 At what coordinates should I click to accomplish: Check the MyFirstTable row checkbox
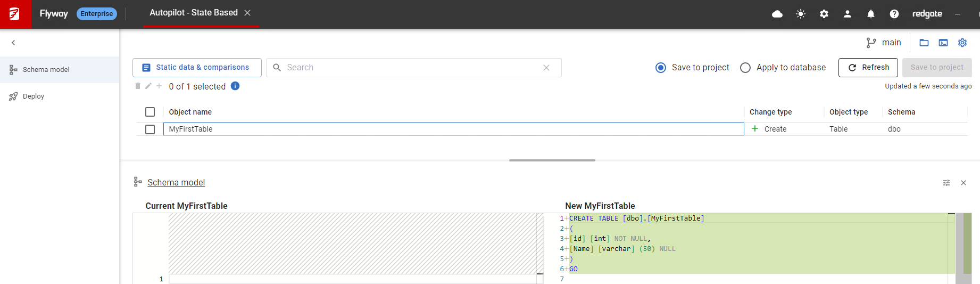click(150, 129)
